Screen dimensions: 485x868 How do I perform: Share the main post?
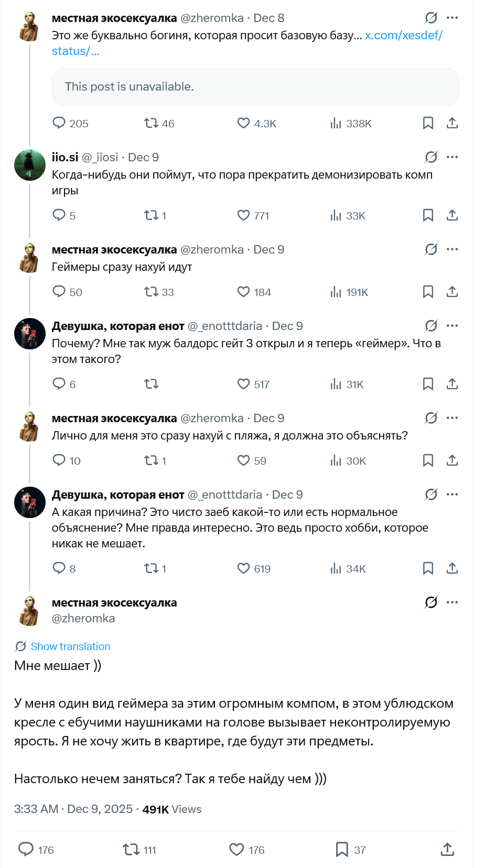(x=447, y=850)
